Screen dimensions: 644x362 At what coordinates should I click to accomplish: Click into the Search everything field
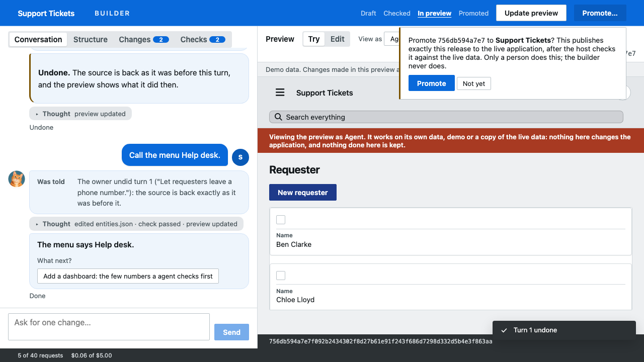pyautogui.click(x=446, y=117)
